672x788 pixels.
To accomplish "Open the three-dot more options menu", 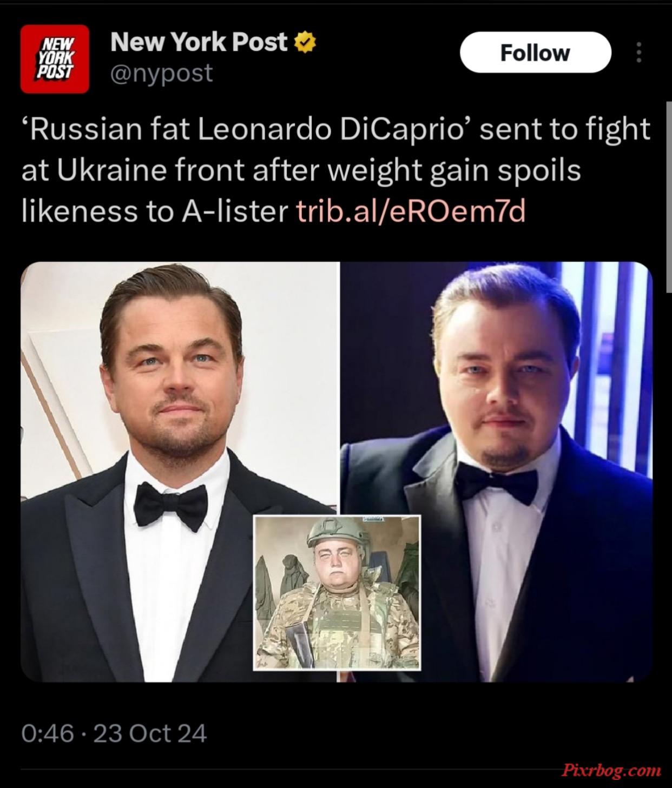I will 639,52.
